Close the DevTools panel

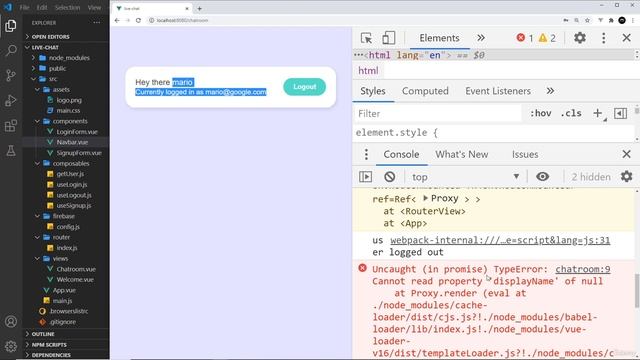tap(627, 38)
